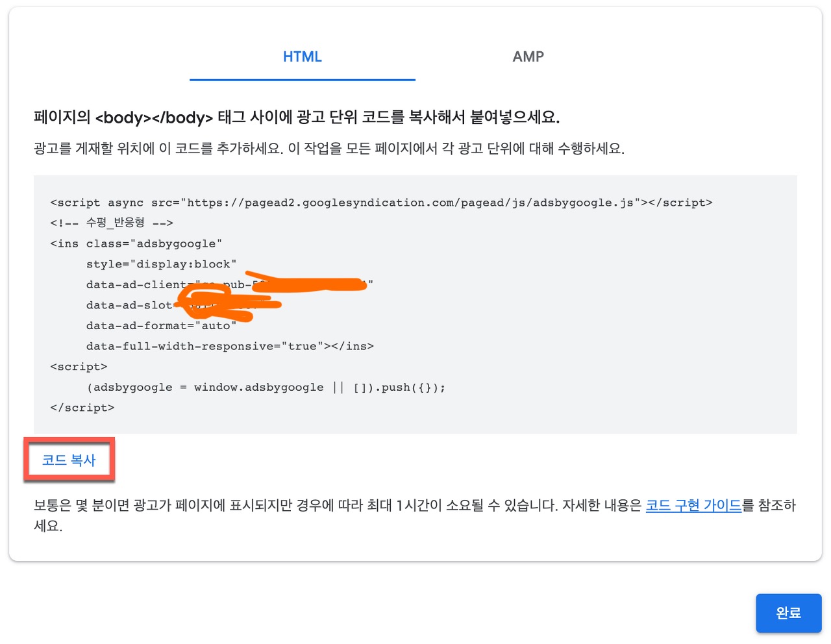Screen dimensions: 831x644
Task: Click the window.adsbygoogle push line
Action: coord(266,388)
